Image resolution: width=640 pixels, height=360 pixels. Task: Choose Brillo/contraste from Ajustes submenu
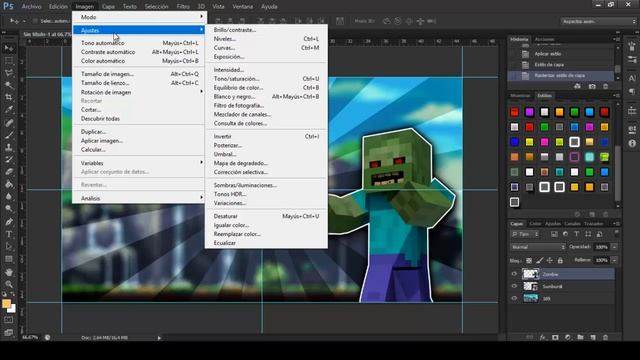coord(266,30)
